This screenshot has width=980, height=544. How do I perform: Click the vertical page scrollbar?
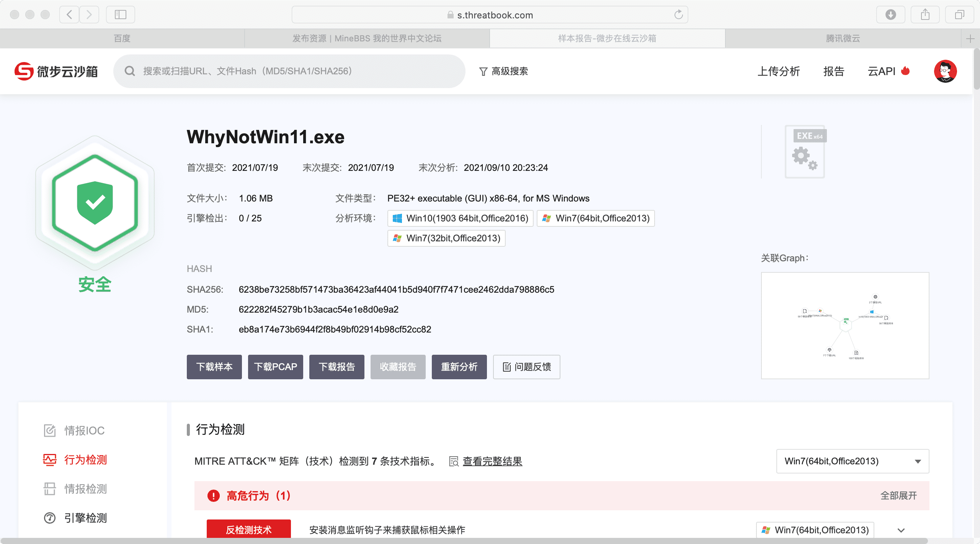(977, 69)
